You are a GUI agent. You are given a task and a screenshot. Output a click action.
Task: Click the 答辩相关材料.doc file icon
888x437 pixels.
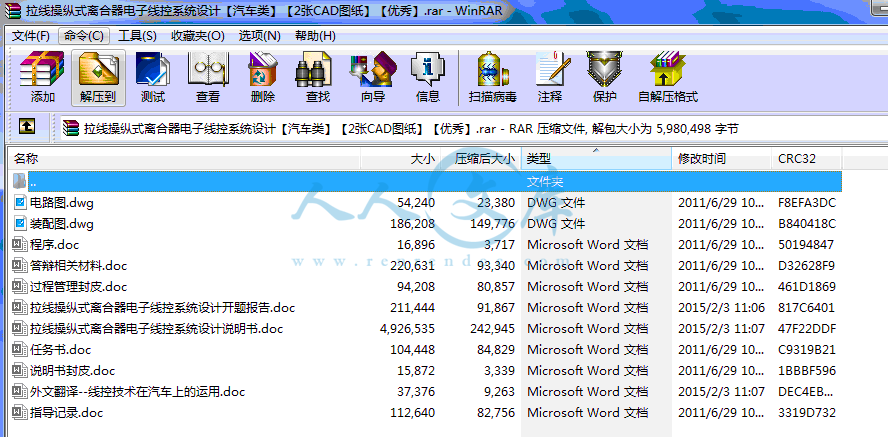(x=20, y=265)
